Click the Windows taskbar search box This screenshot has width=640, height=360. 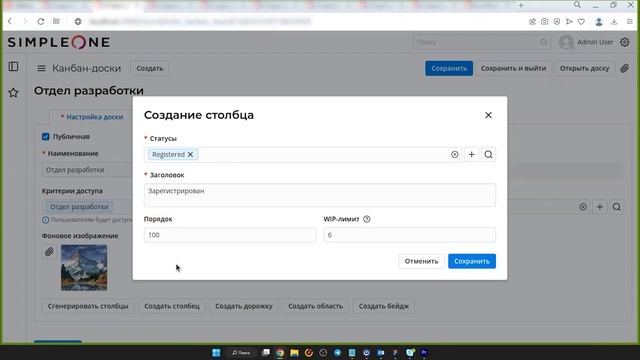tap(241, 353)
